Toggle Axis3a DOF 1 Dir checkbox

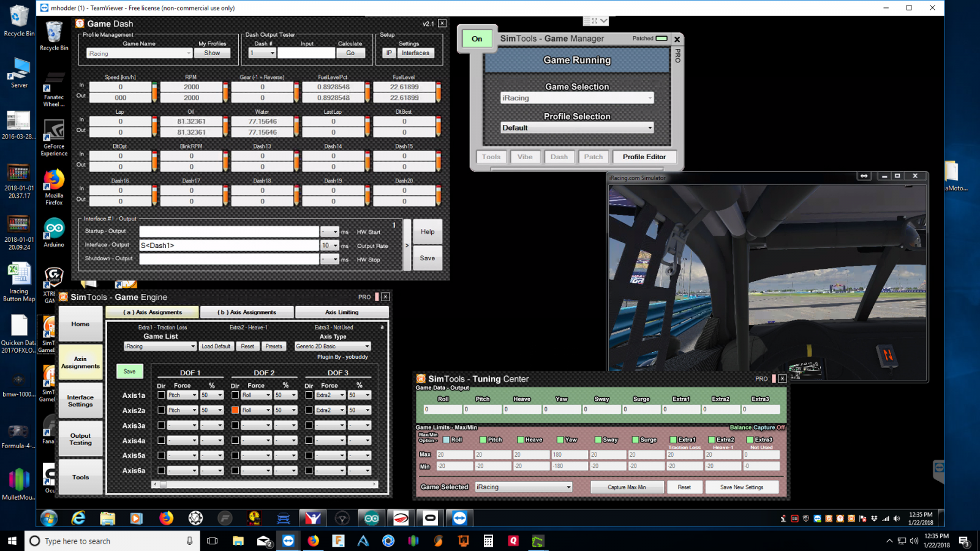[161, 425]
